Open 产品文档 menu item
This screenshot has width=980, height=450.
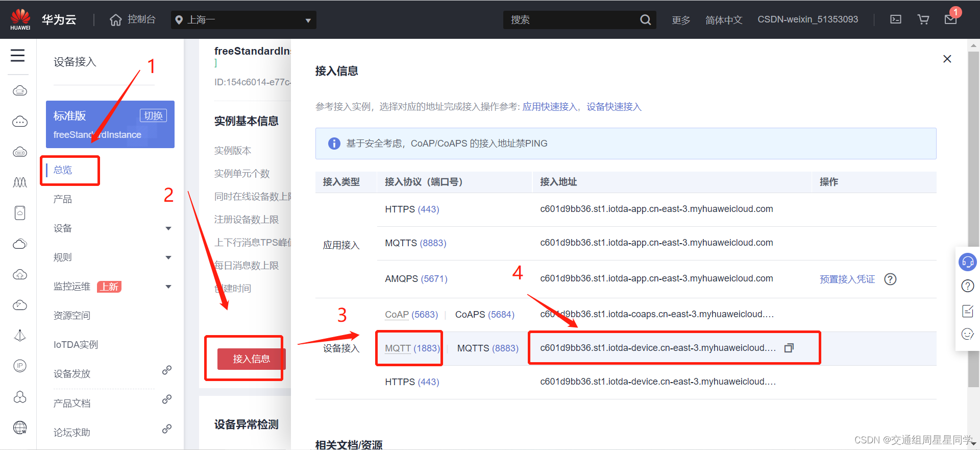[72, 404]
